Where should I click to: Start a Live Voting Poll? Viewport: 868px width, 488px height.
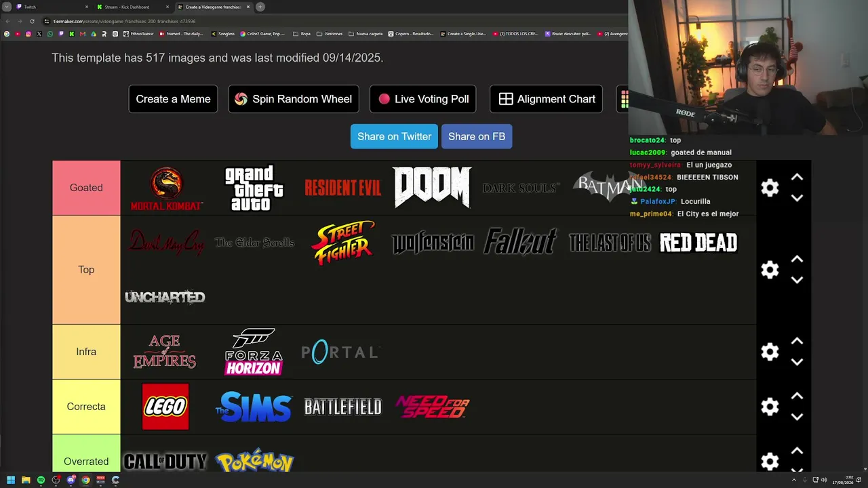pyautogui.click(x=423, y=99)
